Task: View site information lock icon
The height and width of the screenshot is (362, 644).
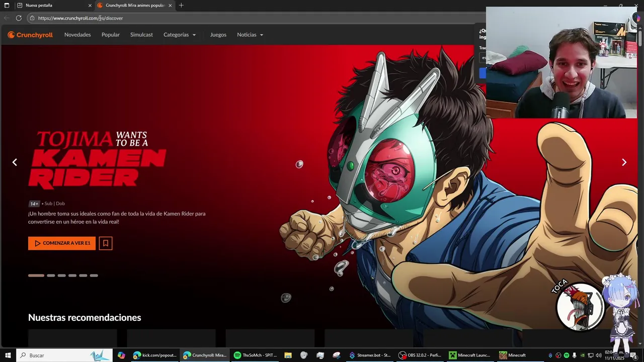Action: pos(32,18)
